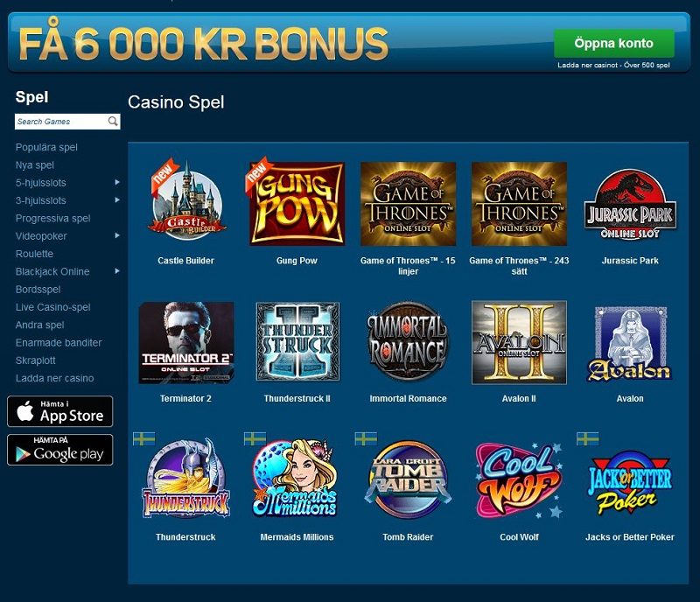This screenshot has width=700, height=602.
Task: Expand the 5-hjulsslots submenu arrow
Action: coord(117,182)
